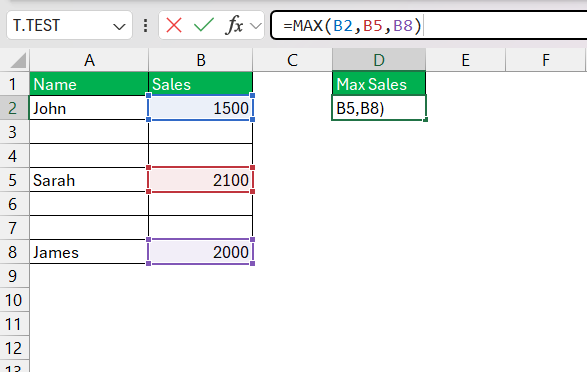This screenshot has width=587, height=372.
Task: Click the three-dot formula bar handle
Action: pyautogui.click(x=146, y=25)
